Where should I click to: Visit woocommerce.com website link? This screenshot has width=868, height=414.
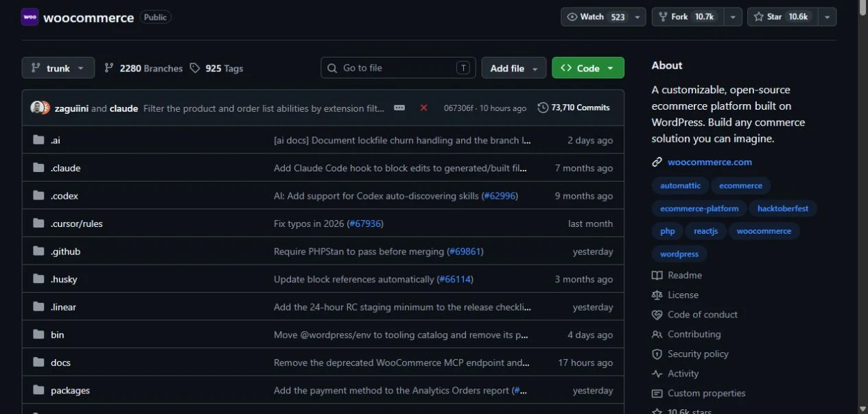coord(709,162)
